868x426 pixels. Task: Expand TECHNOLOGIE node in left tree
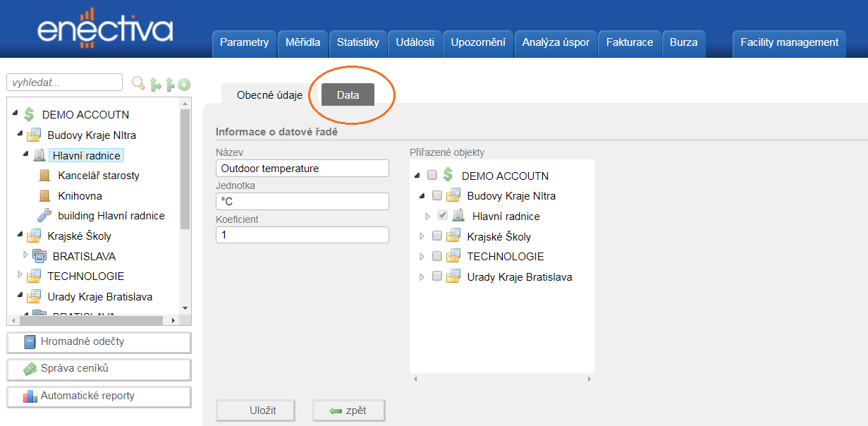pyautogui.click(x=20, y=275)
